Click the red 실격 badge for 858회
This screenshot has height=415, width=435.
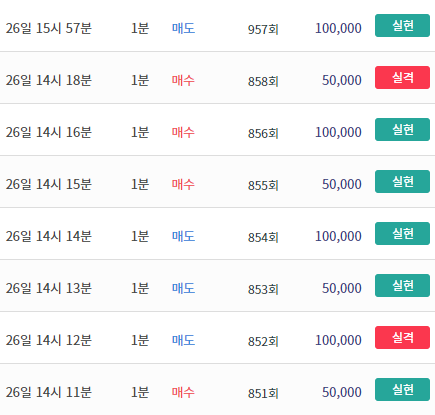[402, 78]
